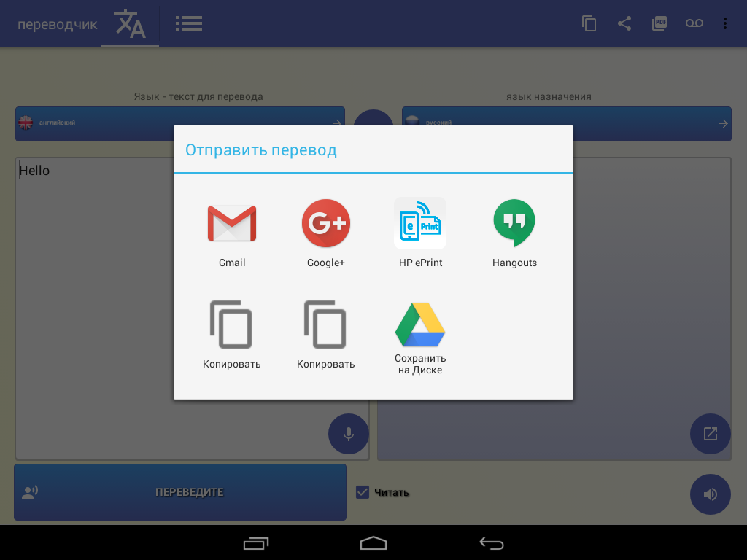Image resolution: width=747 pixels, height=560 pixels.
Task: Play translation with speaker button
Action: [x=711, y=494]
